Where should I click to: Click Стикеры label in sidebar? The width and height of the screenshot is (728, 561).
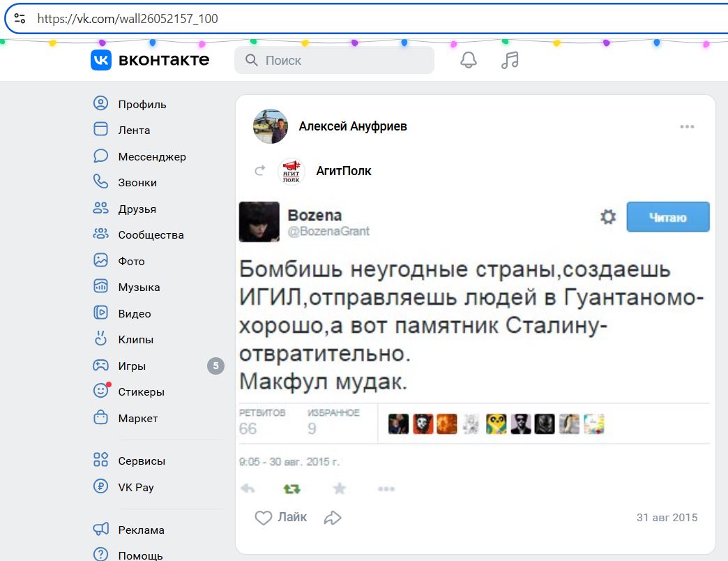141,392
